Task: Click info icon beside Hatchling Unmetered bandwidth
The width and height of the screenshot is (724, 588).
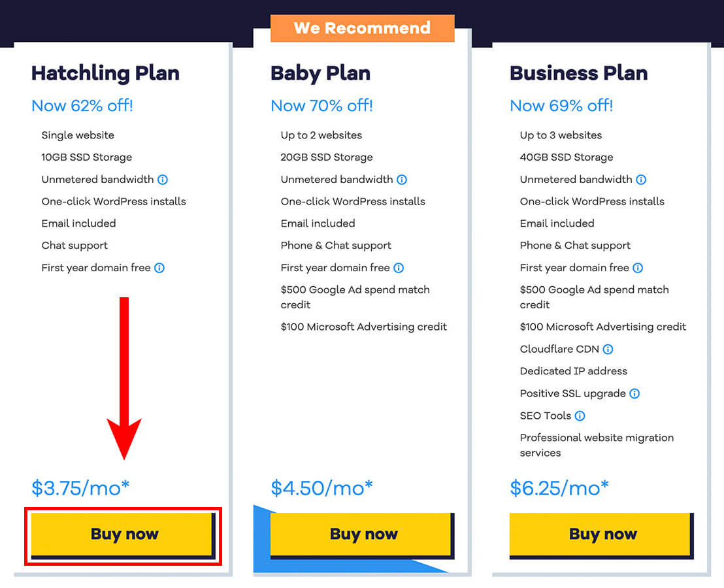Action: (163, 180)
